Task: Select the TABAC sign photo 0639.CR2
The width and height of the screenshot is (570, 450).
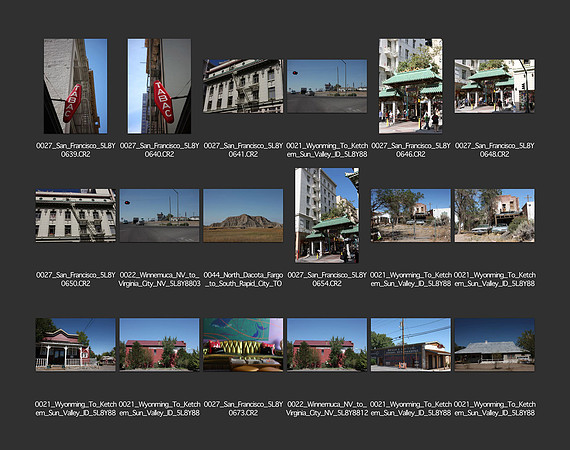Action: (76, 86)
